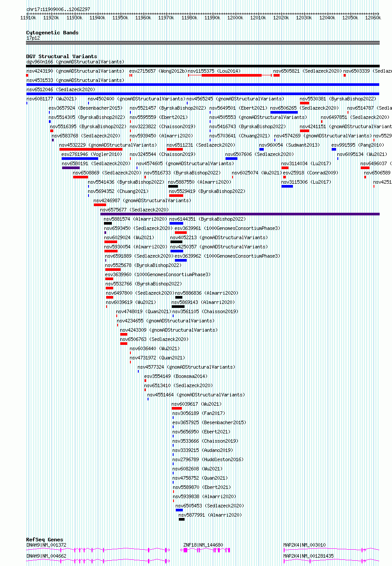Open nsv5521457 (ByrskaBishop2022)

point(168,108)
